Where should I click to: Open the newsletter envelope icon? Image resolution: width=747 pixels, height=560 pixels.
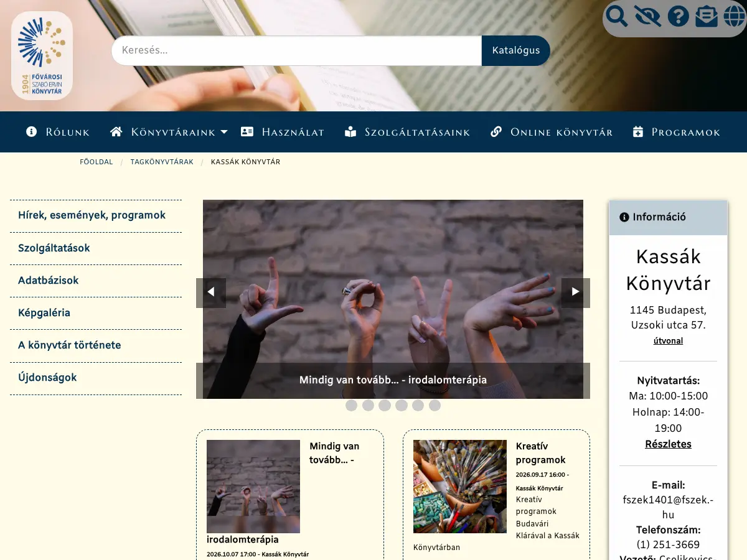(x=707, y=16)
